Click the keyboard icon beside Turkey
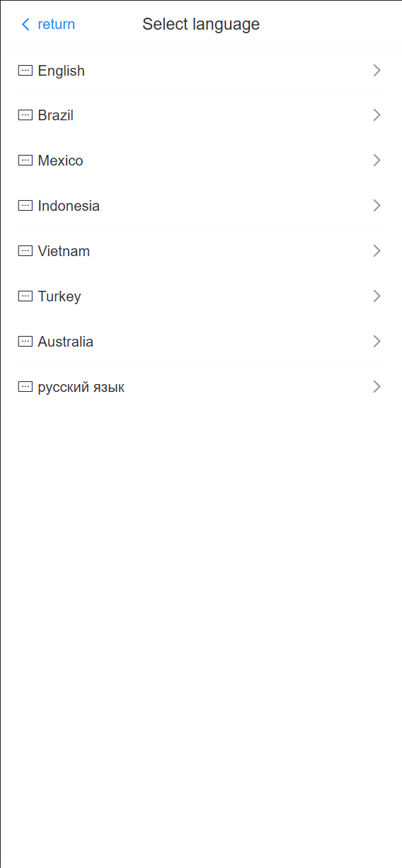 [25, 296]
